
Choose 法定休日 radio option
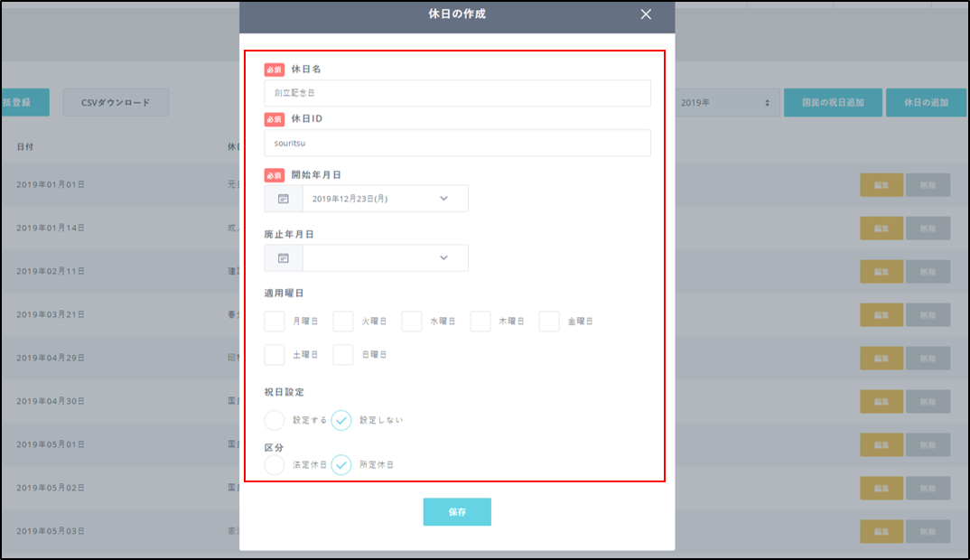[275, 464]
